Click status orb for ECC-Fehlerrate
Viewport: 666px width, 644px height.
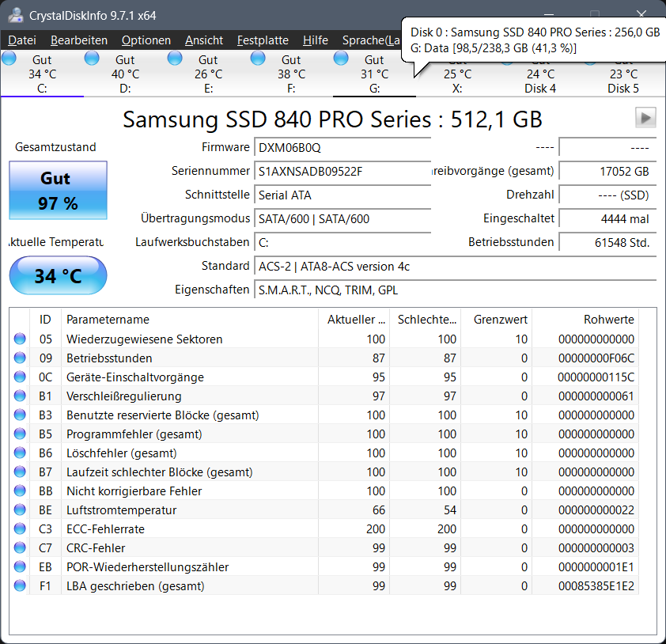click(x=20, y=528)
